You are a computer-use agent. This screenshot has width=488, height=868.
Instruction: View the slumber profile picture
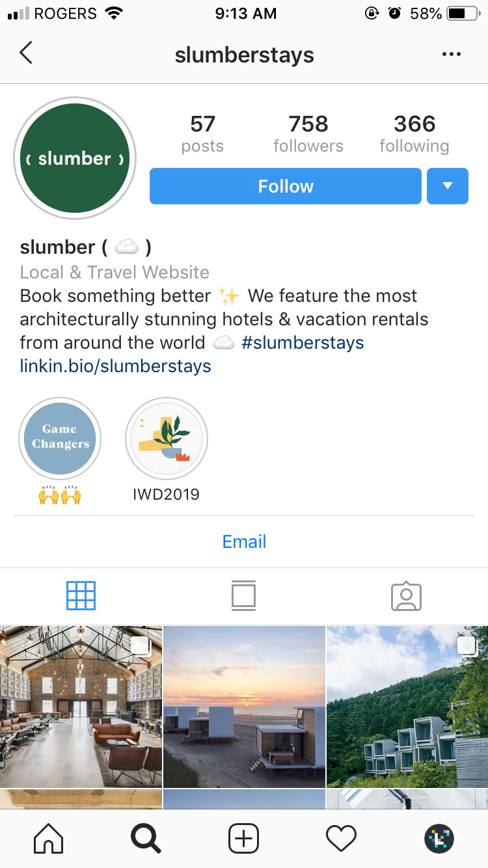[x=75, y=158]
